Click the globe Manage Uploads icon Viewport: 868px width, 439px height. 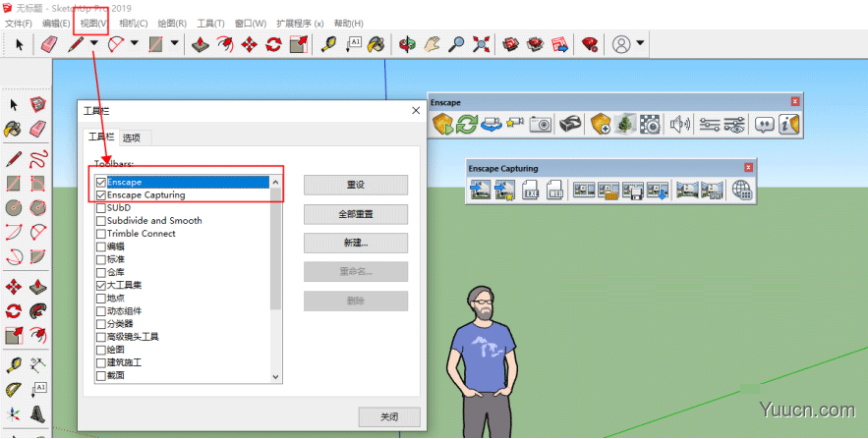pyautogui.click(x=742, y=190)
